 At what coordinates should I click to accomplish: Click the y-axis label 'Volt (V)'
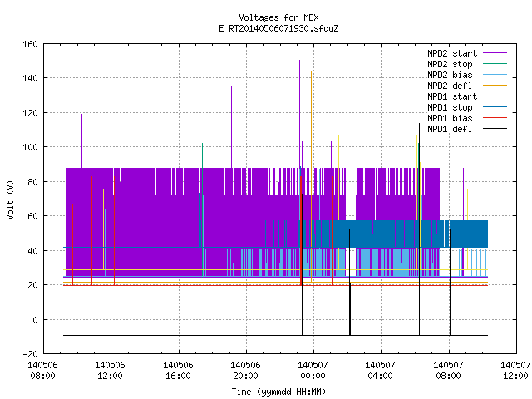click(11, 199)
